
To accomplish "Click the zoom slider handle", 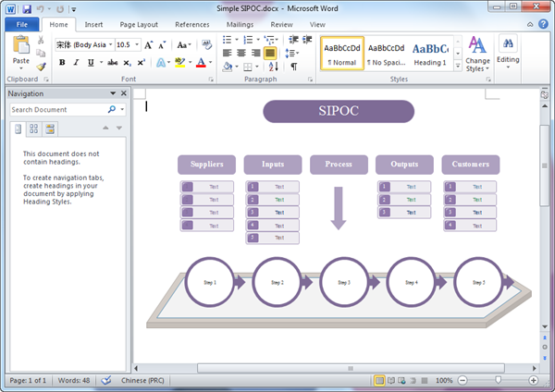I will click(x=498, y=380).
